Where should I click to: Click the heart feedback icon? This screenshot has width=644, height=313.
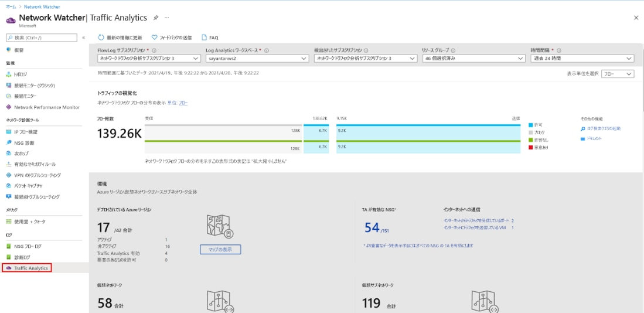coord(155,38)
